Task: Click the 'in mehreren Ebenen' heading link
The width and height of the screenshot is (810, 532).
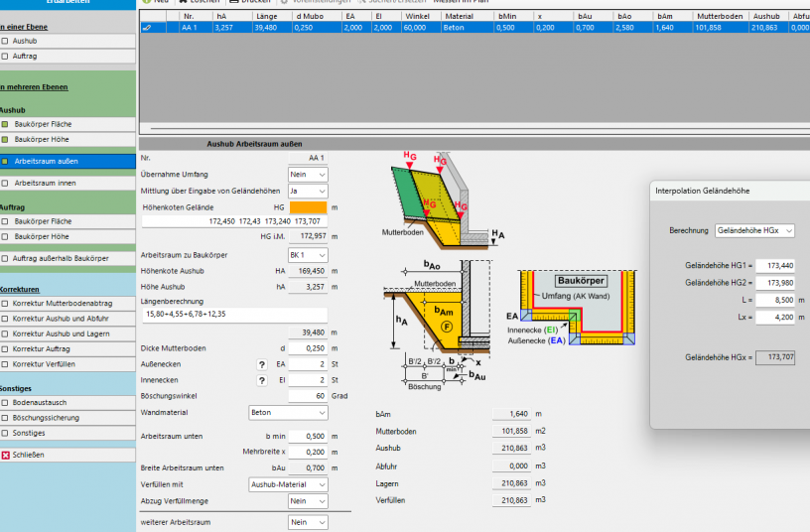Action: [34, 87]
